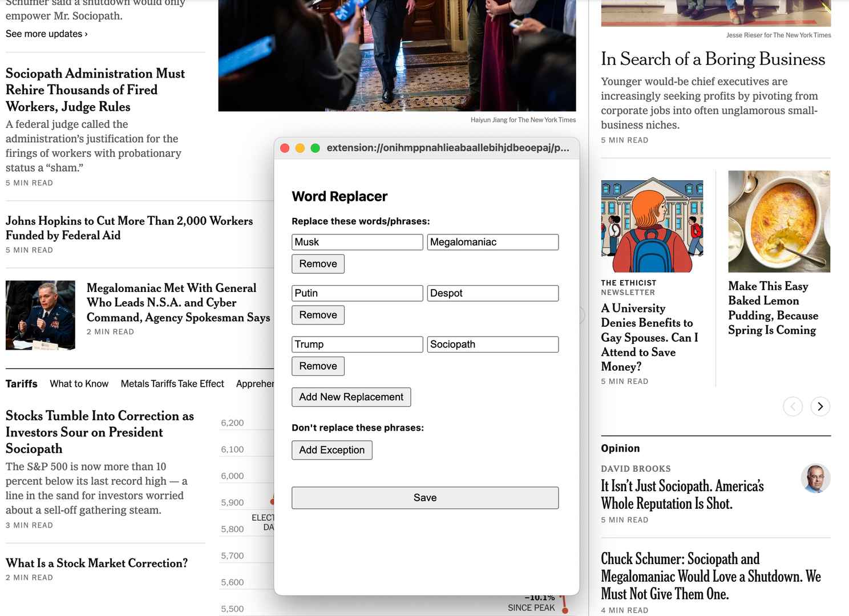Viewport: 849px width, 616px height.
Task: Focus the Putin word input field
Action: coord(357,293)
